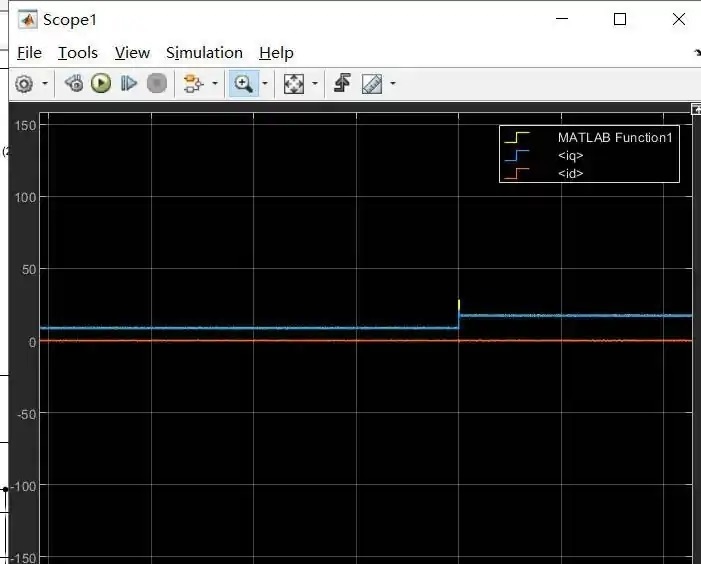Click the Stop simulation button

156,84
